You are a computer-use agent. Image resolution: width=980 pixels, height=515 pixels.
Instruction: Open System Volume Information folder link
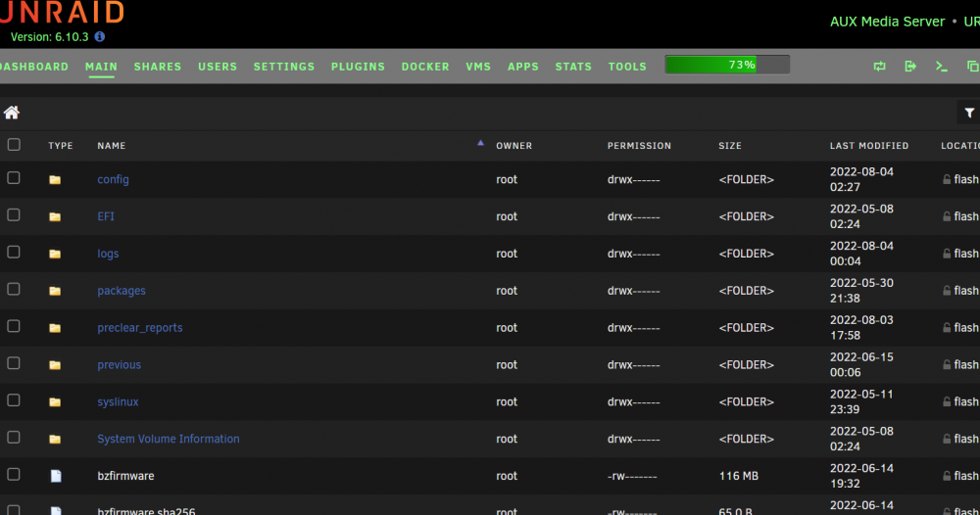[x=169, y=439]
